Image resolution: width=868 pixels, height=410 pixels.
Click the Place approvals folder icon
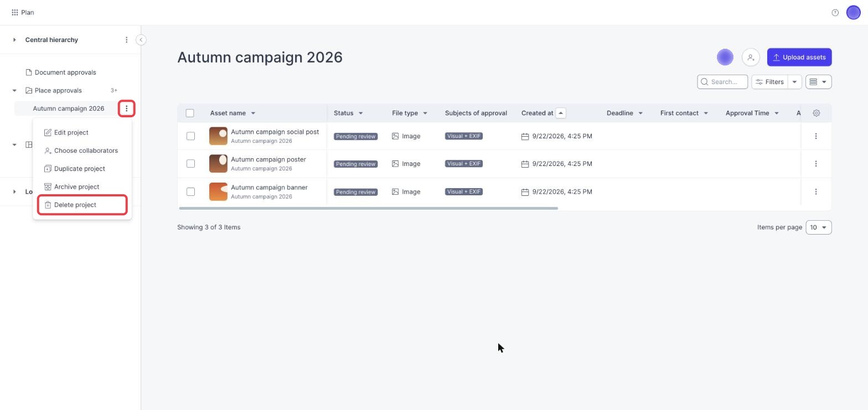pyautogui.click(x=29, y=90)
